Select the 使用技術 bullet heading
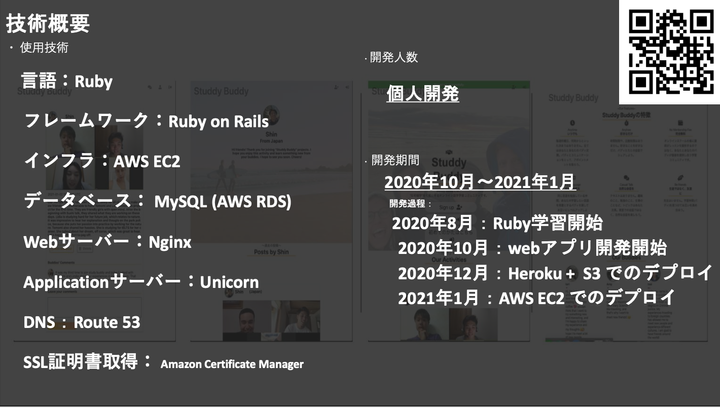 coord(44,48)
